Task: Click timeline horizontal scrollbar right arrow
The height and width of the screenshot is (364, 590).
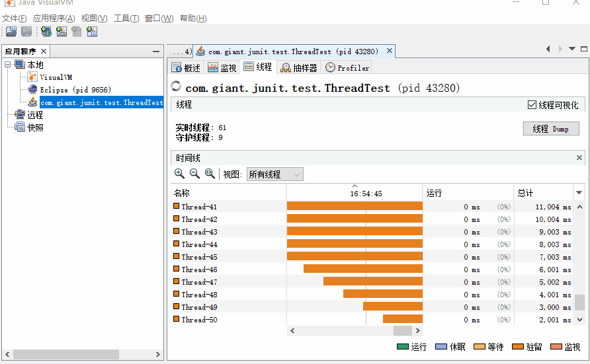Action: [417, 330]
